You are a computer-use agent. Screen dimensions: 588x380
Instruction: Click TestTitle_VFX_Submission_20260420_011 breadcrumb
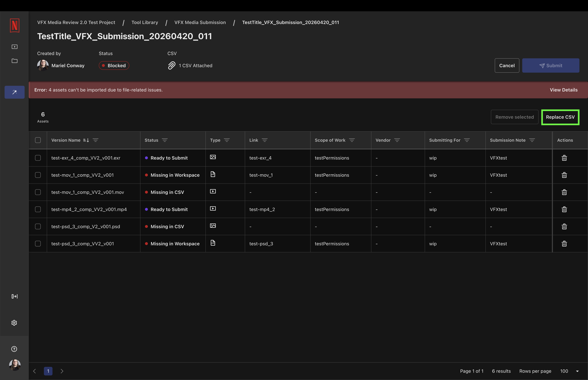pos(290,22)
